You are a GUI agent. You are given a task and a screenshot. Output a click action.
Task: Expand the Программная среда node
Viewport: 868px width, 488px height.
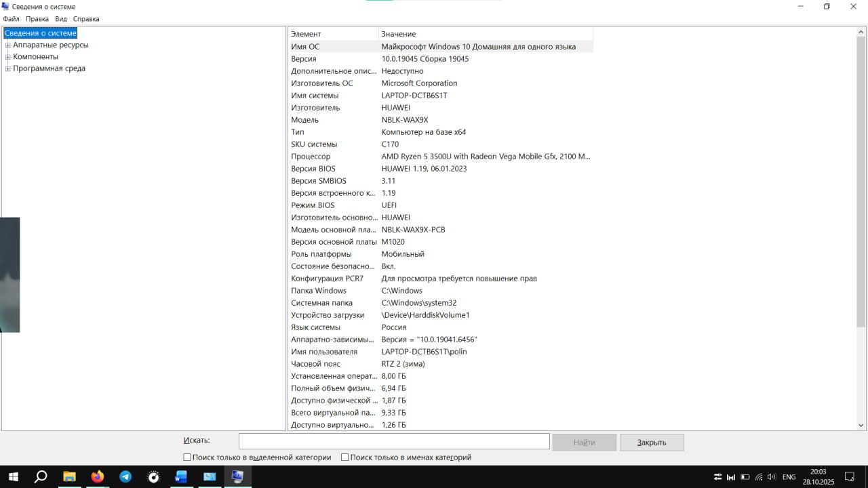(8, 68)
